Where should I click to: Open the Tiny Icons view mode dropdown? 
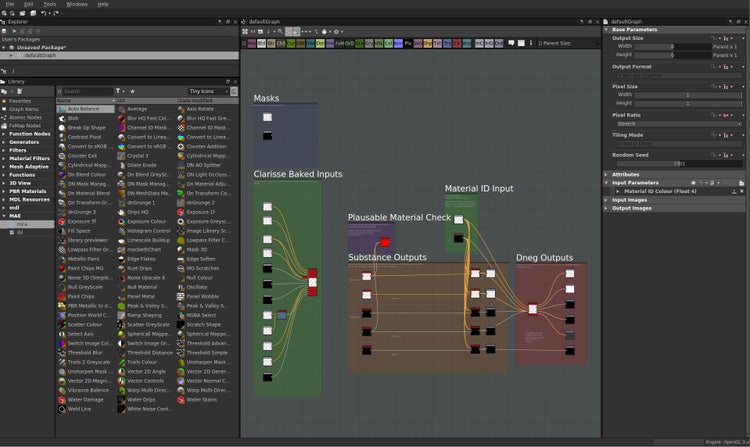pyautogui.click(x=209, y=91)
